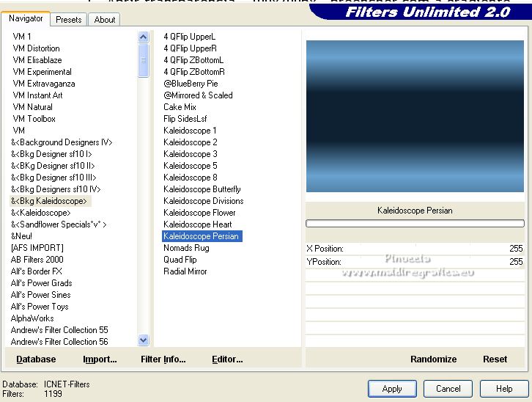This screenshot has height=402, width=532.
Task: Select &Neu! category
Action: 21,236
